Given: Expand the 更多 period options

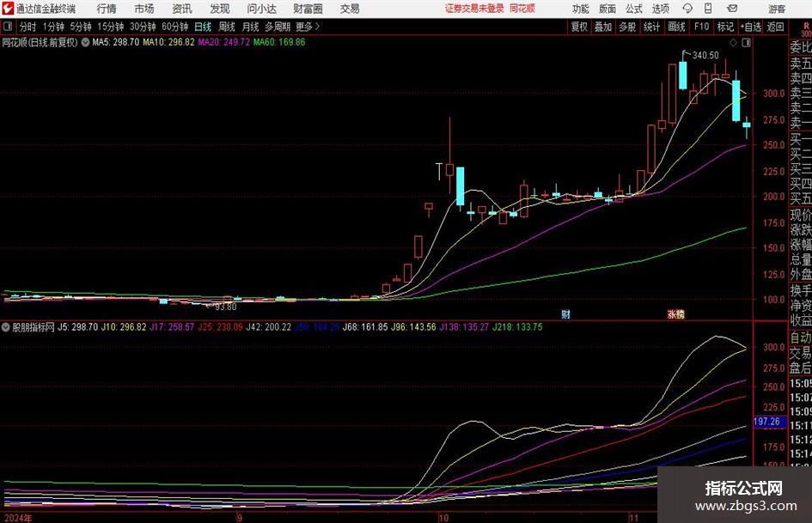Looking at the screenshot, I should click(x=308, y=27).
